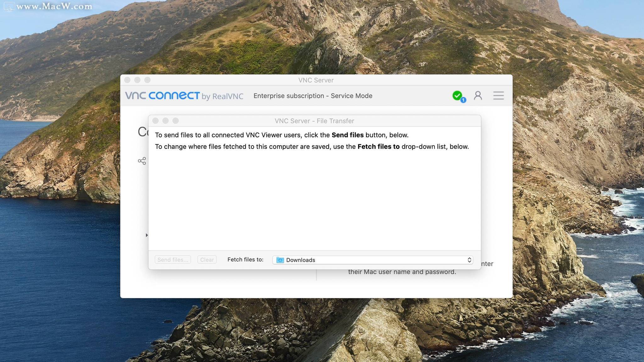
Task: Click the MacW watermark icon in corner
Action: click(9, 7)
